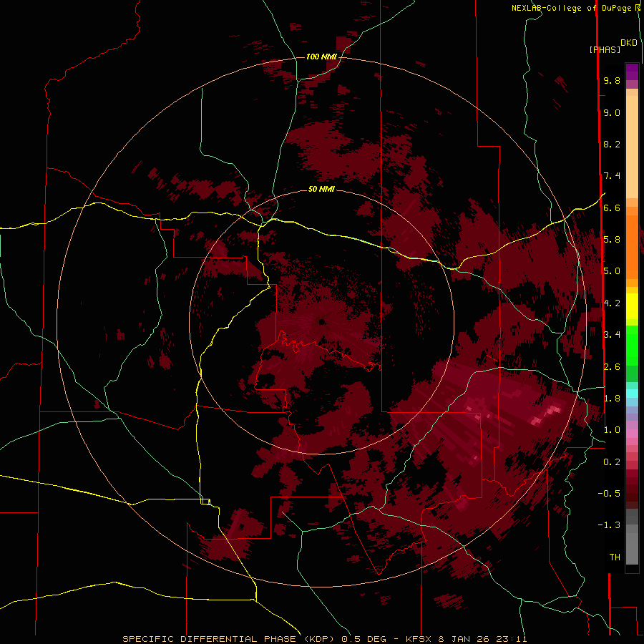Pick the purple top segment of the color bar

click(x=632, y=72)
